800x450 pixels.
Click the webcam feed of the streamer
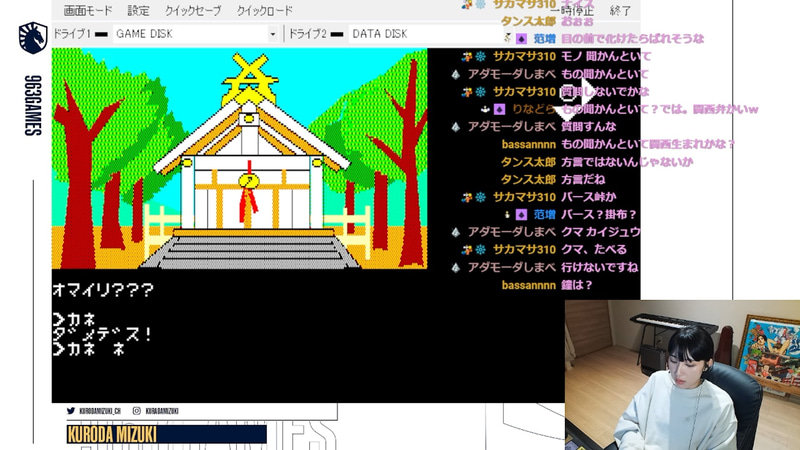682,375
